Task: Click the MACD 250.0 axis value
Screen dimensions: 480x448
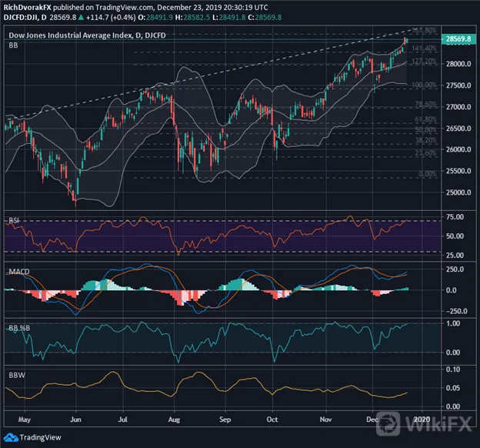Action: pyautogui.click(x=455, y=269)
